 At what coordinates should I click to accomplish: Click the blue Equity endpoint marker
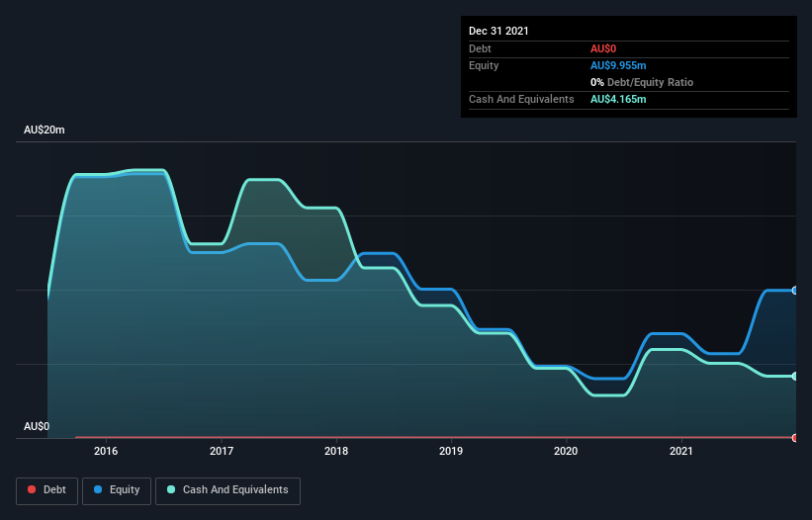(795, 291)
